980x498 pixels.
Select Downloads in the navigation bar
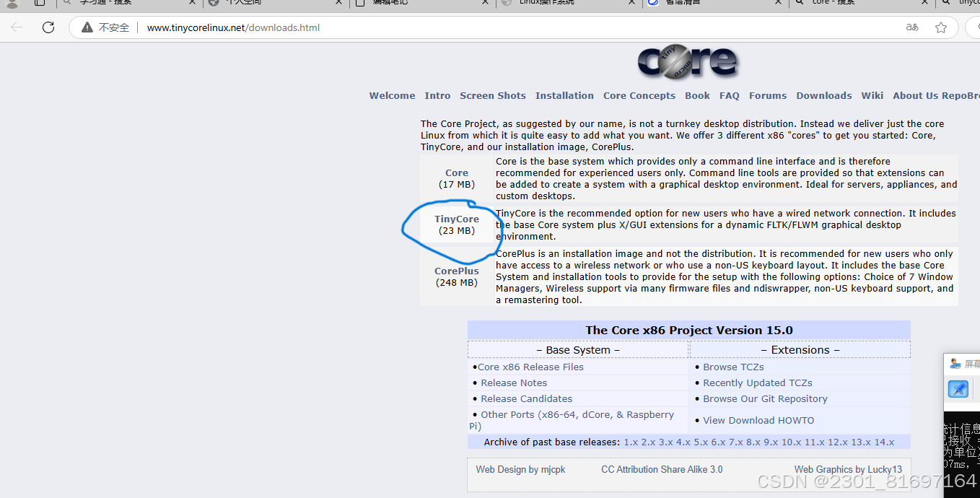pos(824,95)
